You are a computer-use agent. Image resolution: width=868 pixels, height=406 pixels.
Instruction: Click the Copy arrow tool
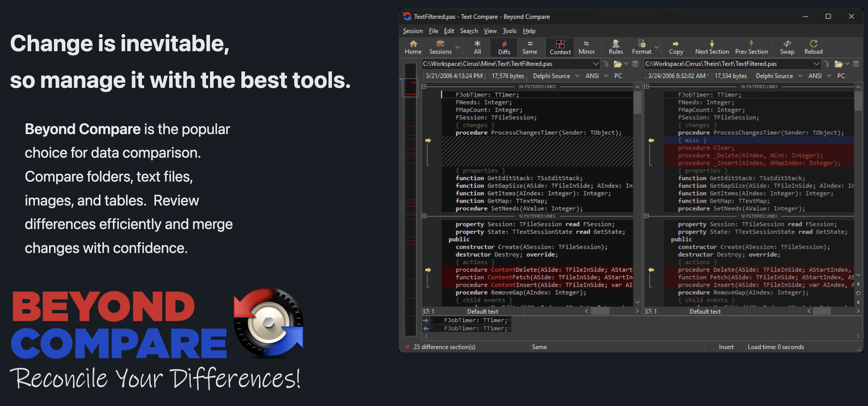click(x=676, y=47)
